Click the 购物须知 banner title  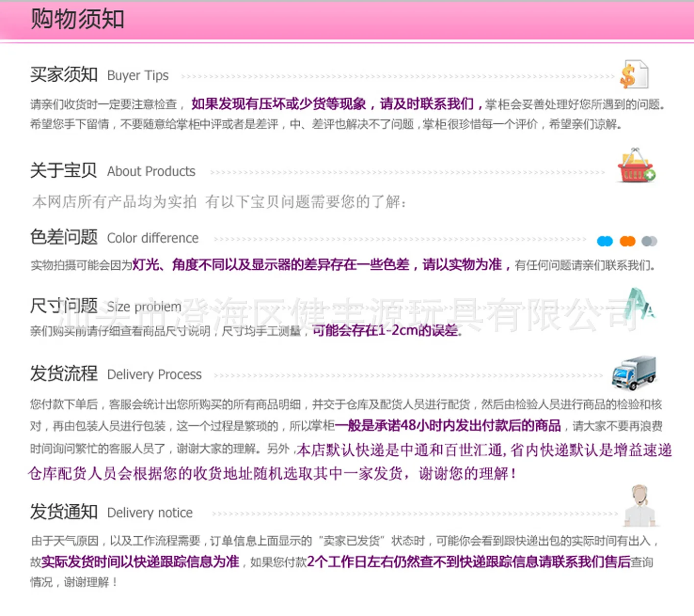click(77, 20)
